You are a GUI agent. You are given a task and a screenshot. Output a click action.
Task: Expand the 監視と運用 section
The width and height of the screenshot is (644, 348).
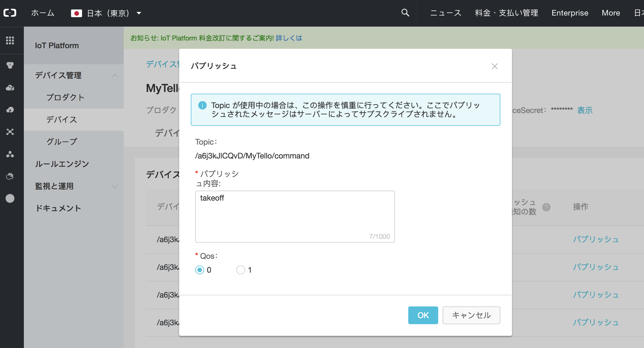pyautogui.click(x=115, y=186)
